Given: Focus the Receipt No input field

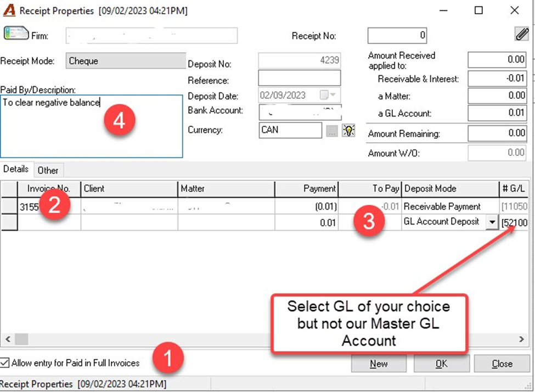Looking at the screenshot, I should click(397, 36).
